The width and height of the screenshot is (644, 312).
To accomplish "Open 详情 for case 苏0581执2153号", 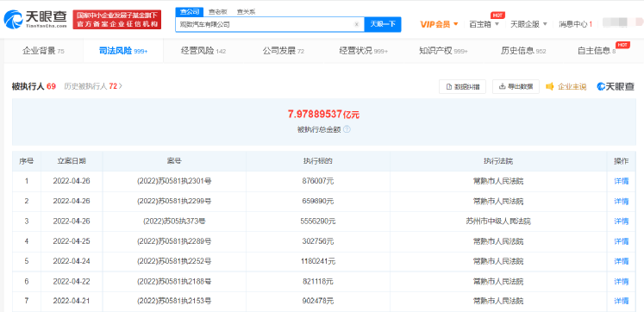I will 622,302.
